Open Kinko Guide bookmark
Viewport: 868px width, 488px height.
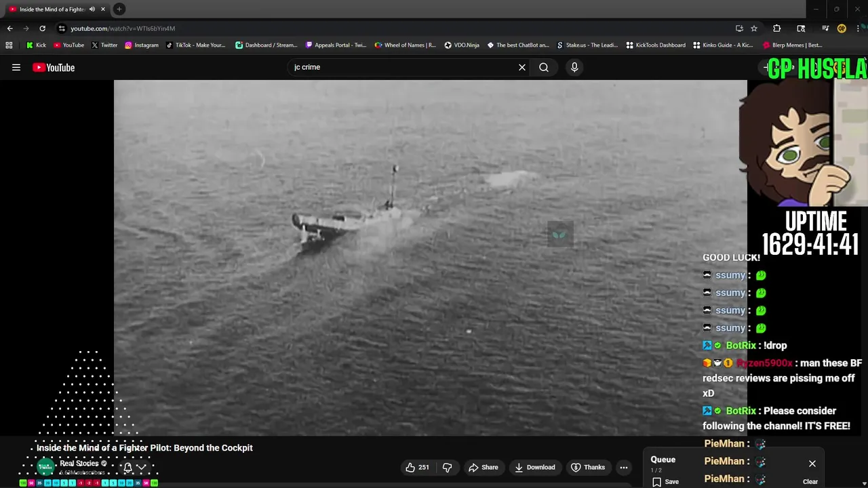(723, 45)
